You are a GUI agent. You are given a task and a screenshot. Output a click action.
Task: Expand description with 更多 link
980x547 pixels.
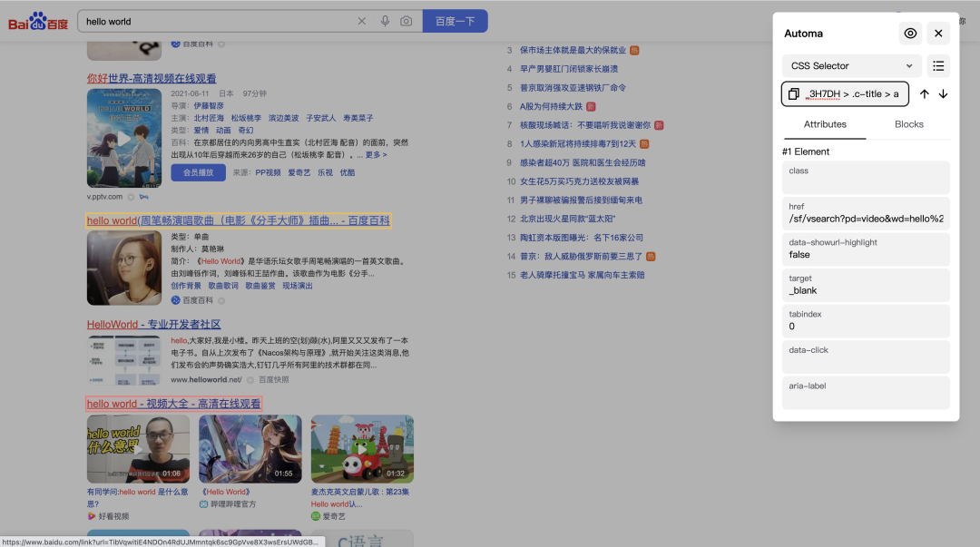click(376, 155)
